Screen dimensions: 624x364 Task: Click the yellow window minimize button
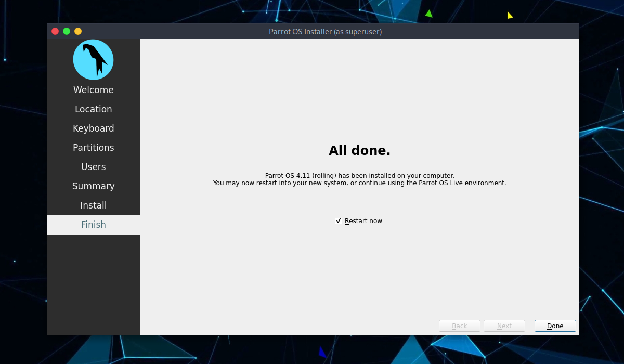click(x=78, y=31)
